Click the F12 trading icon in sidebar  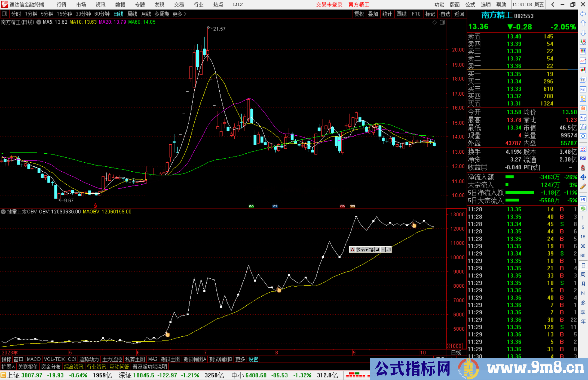583,118
